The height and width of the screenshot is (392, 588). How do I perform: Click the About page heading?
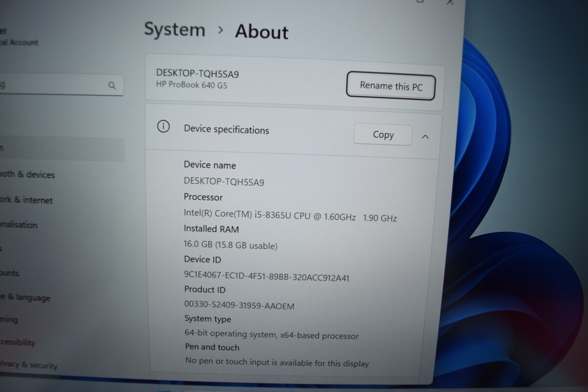click(262, 31)
